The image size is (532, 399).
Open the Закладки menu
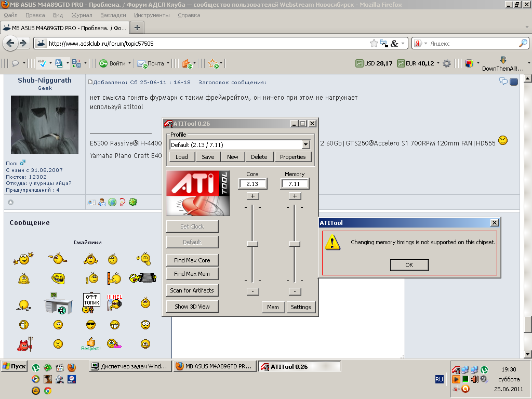tap(113, 15)
